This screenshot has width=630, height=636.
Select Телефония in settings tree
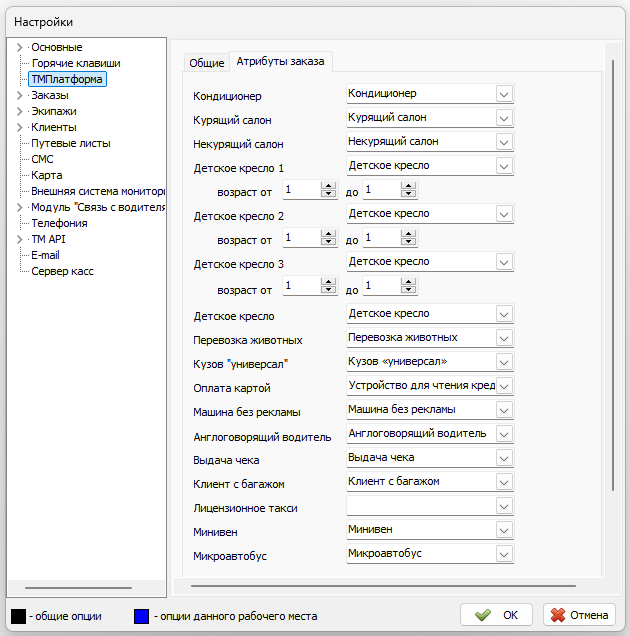click(x=59, y=223)
